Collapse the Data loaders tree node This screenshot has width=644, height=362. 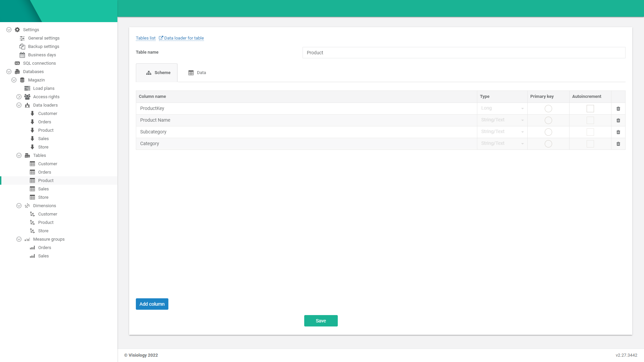click(19, 105)
